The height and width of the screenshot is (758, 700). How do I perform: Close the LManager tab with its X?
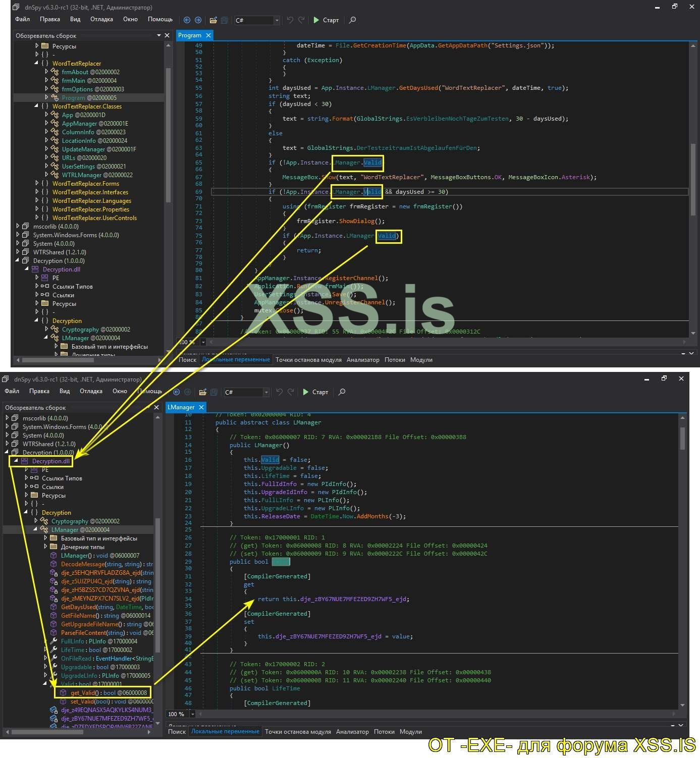201,407
